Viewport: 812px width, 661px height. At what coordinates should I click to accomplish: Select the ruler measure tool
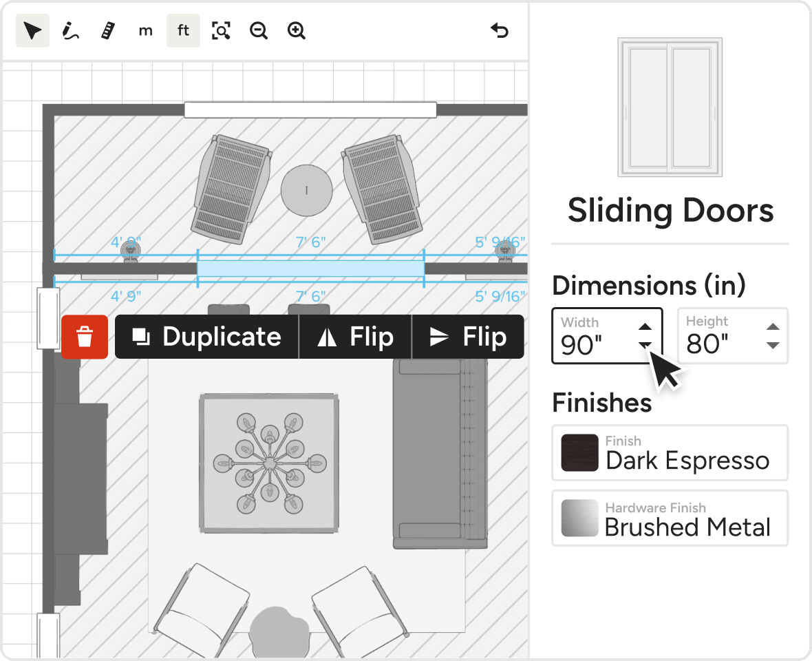107,31
